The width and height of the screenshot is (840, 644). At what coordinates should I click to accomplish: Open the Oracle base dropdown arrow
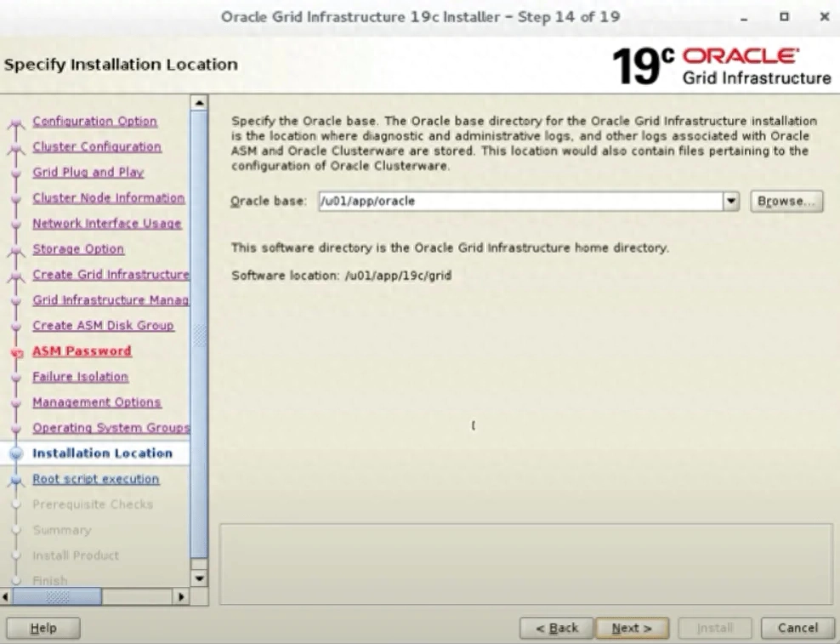(733, 202)
